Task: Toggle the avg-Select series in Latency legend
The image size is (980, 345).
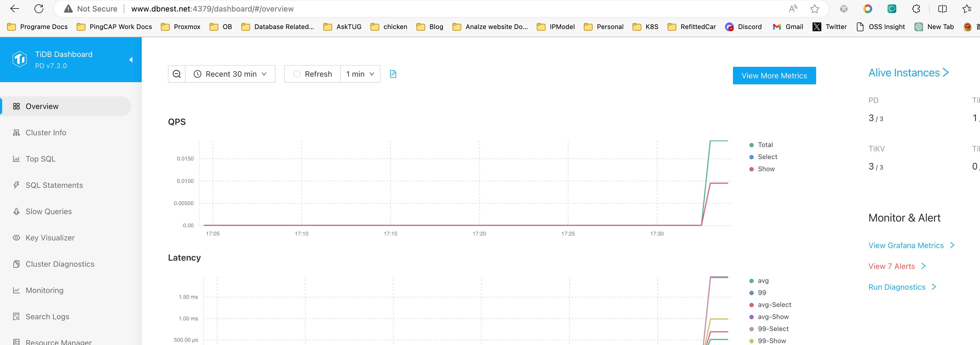Action: 774,305
